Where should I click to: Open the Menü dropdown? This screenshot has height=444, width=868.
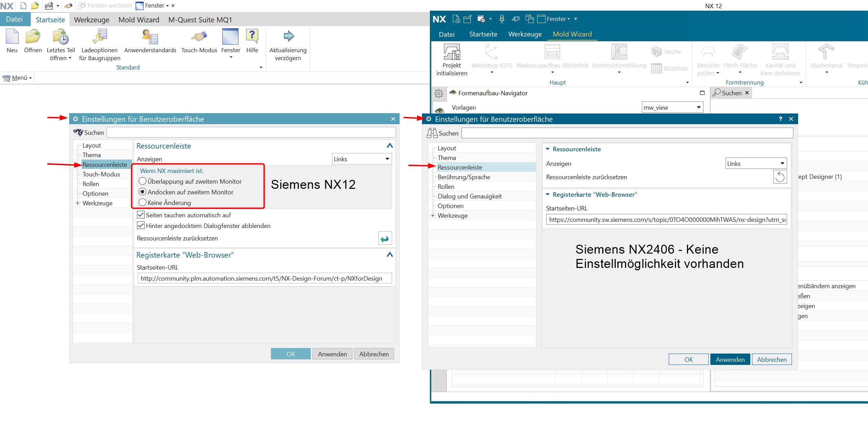coord(17,78)
